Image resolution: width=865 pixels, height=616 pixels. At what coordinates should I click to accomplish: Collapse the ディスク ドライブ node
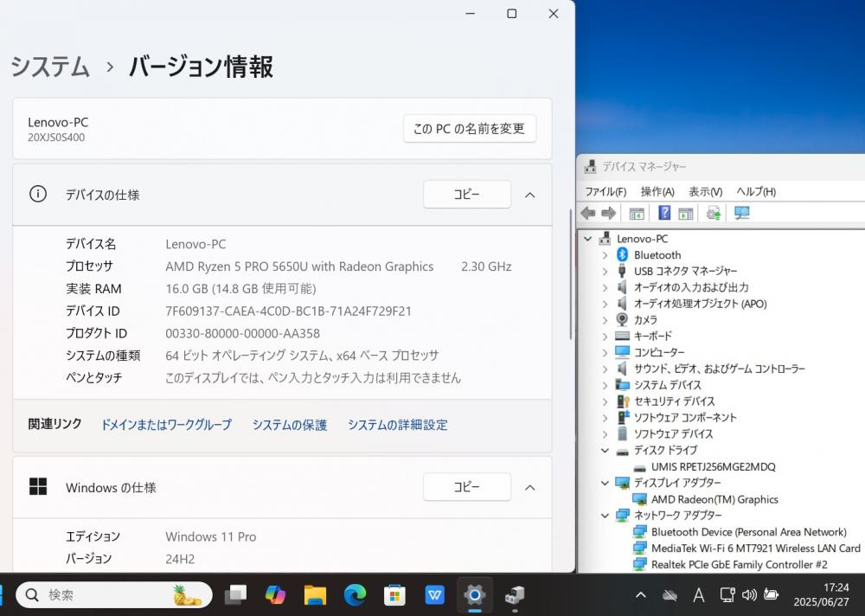pyautogui.click(x=605, y=451)
